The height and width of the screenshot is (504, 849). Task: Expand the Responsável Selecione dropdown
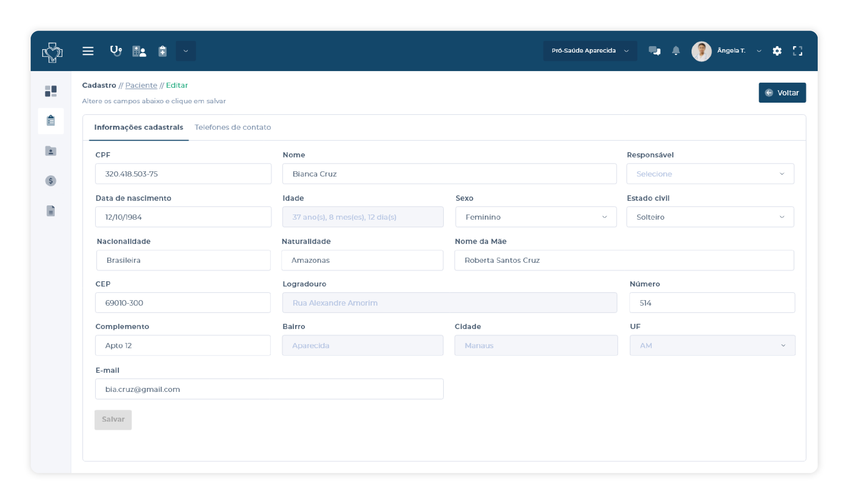[x=710, y=174]
